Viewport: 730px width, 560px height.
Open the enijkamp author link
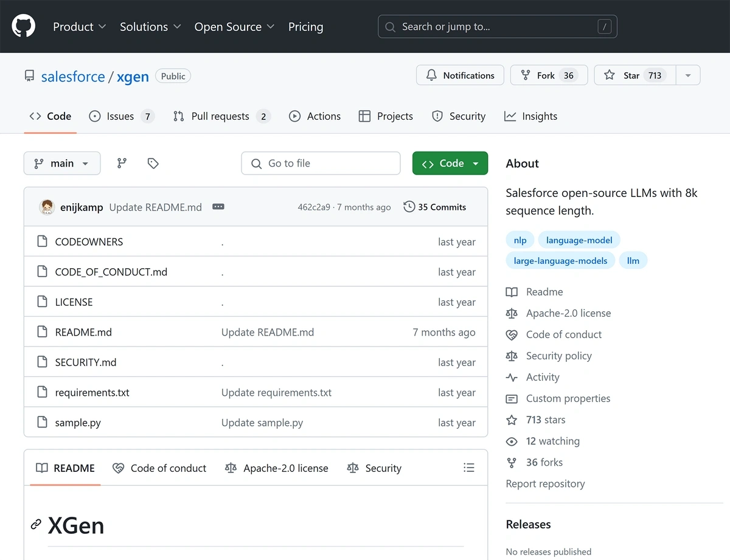(82, 207)
